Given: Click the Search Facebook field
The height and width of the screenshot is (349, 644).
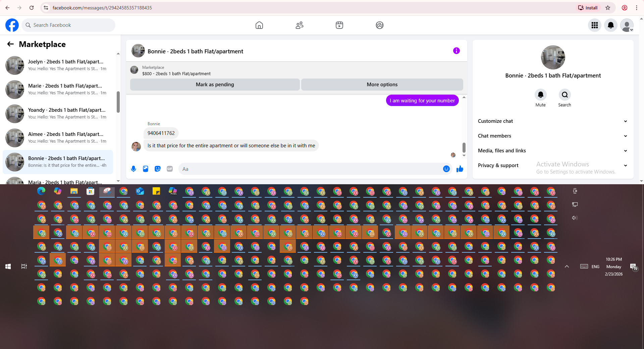Looking at the screenshot, I should [x=68, y=25].
